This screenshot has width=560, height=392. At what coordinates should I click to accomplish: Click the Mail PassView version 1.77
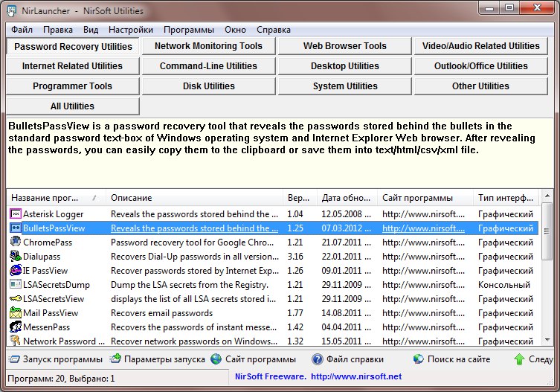point(295,313)
